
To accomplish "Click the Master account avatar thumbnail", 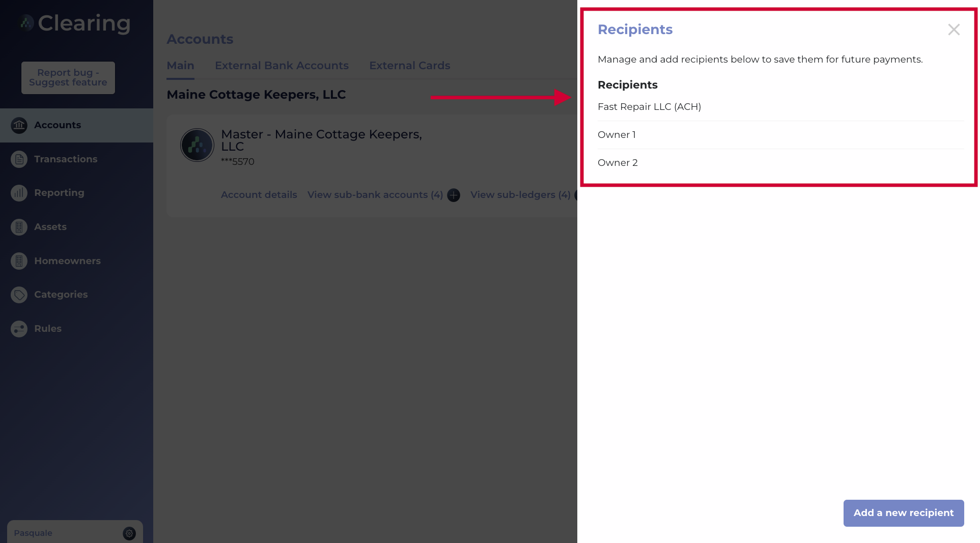I will point(197,145).
